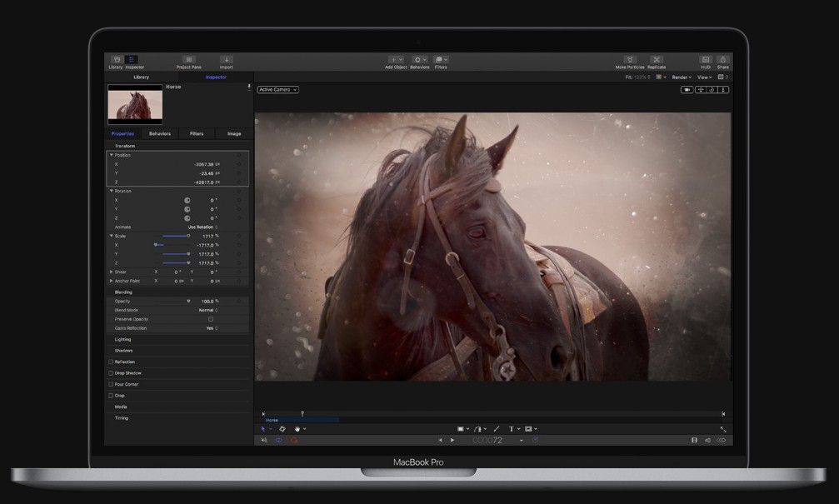Select the Bezier pen tool
The image size is (839, 504).
click(478, 428)
